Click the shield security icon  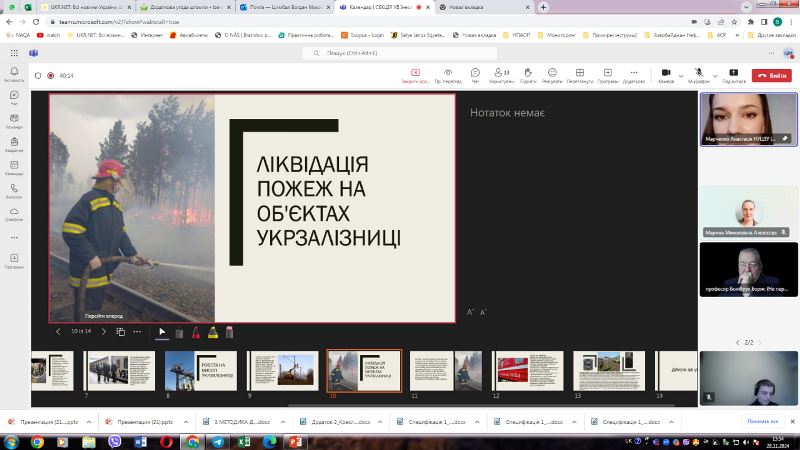pyautogui.click(x=38, y=76)
